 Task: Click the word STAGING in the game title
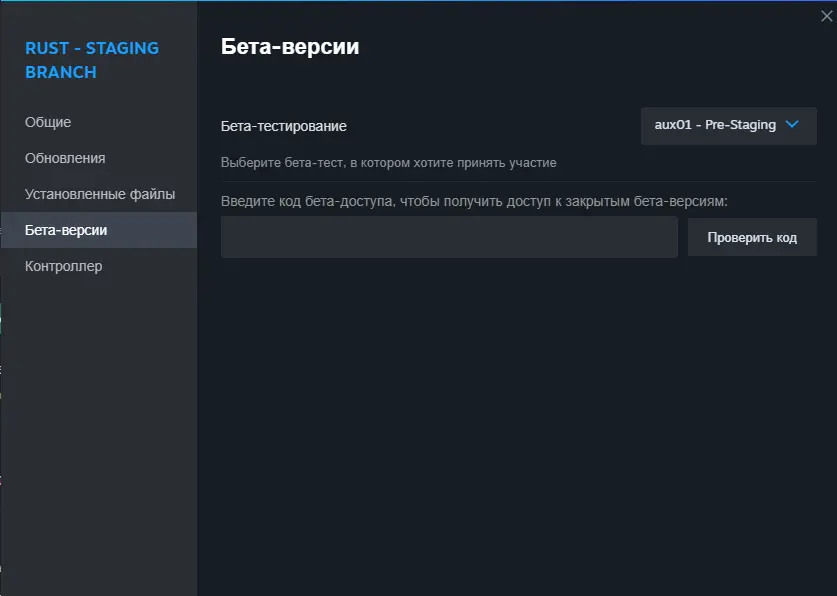click(x=122, y=48)
